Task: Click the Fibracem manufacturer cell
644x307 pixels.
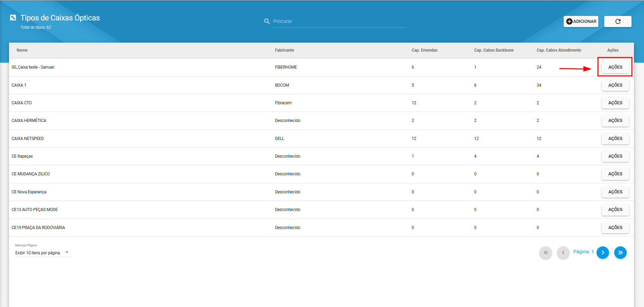Action: pyautogui.click(x=283, y=103)
